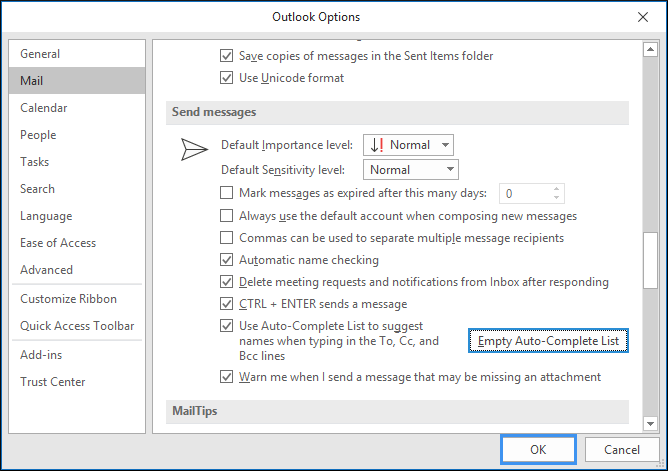The width and height of the screenshot is (668, 471).
Task: Open the Advanced options category
Action: tap(77, 270)
